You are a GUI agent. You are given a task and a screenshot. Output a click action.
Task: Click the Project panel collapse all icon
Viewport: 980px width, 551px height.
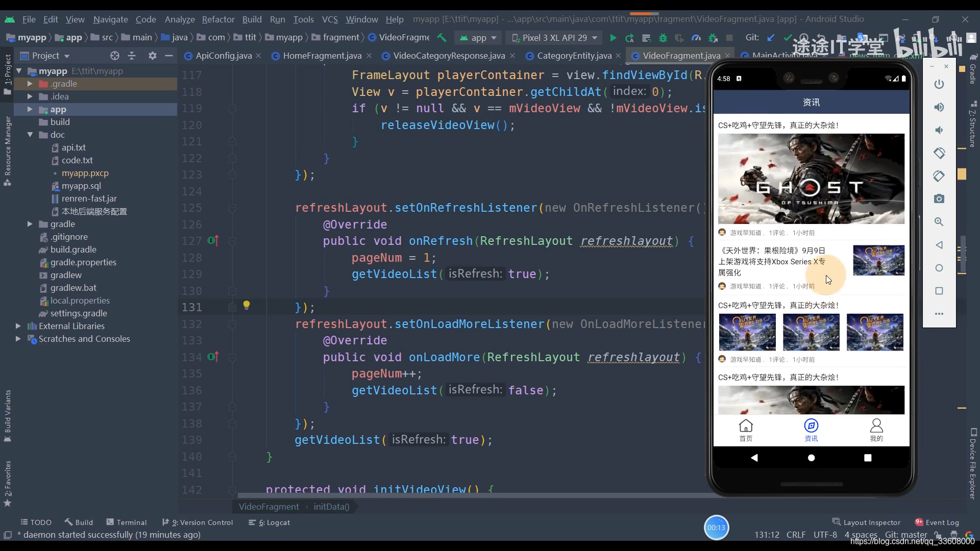(132, 56)
